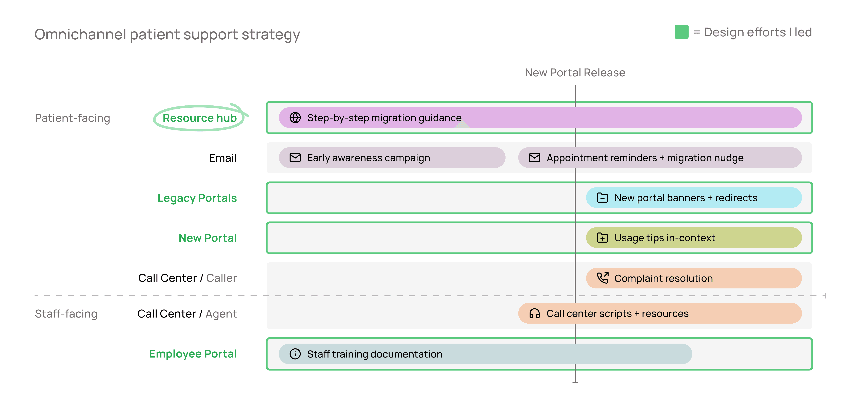
Task: Click folder-plus icon beside Usage tips
Action: click(x=602, y=238)
